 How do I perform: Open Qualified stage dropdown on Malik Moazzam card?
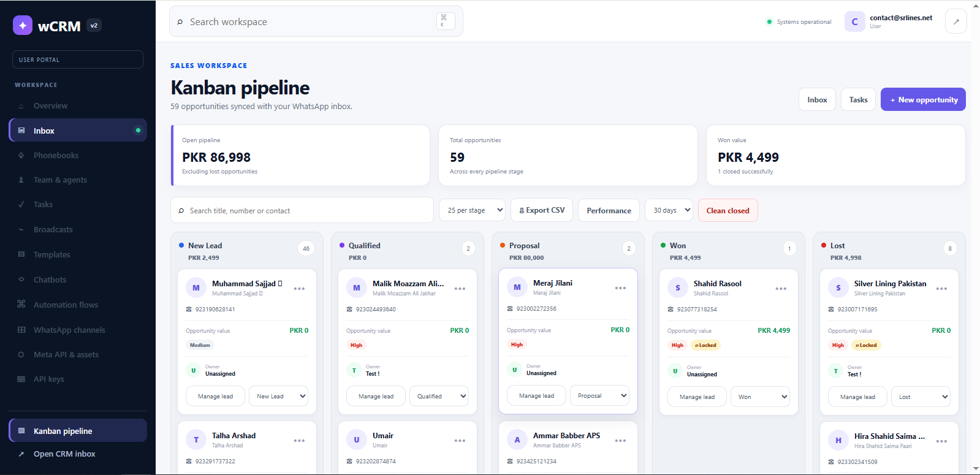[439, 396]
